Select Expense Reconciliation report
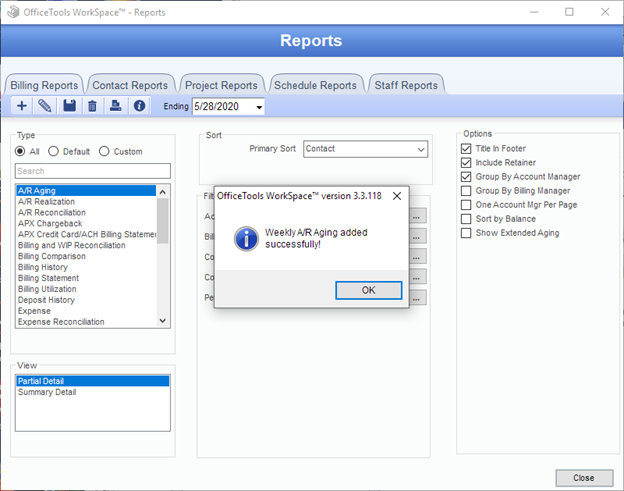624x491 pixels. click(x=86, y=322)
